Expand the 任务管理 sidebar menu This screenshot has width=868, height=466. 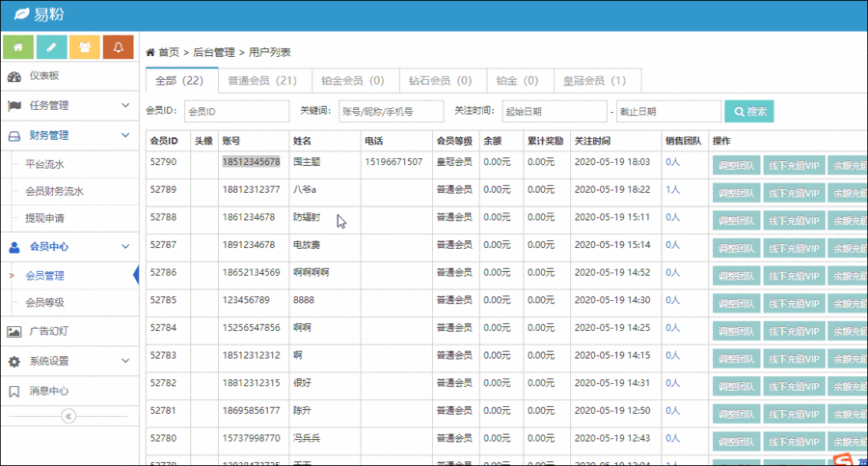point(124,105)
